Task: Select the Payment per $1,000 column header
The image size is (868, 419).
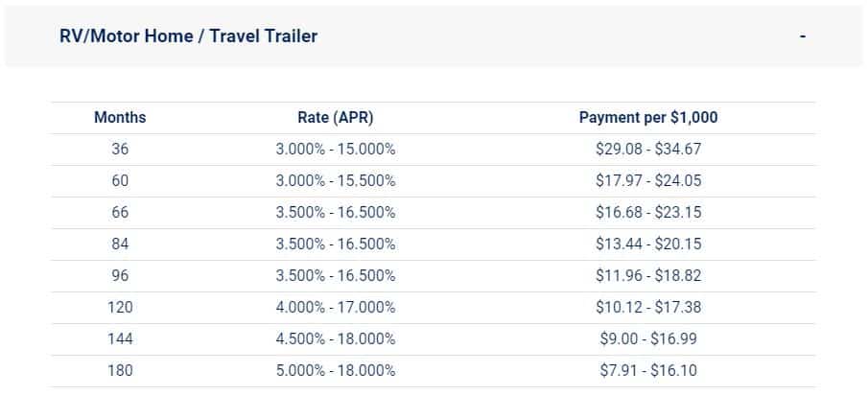Action: [648, 117]
